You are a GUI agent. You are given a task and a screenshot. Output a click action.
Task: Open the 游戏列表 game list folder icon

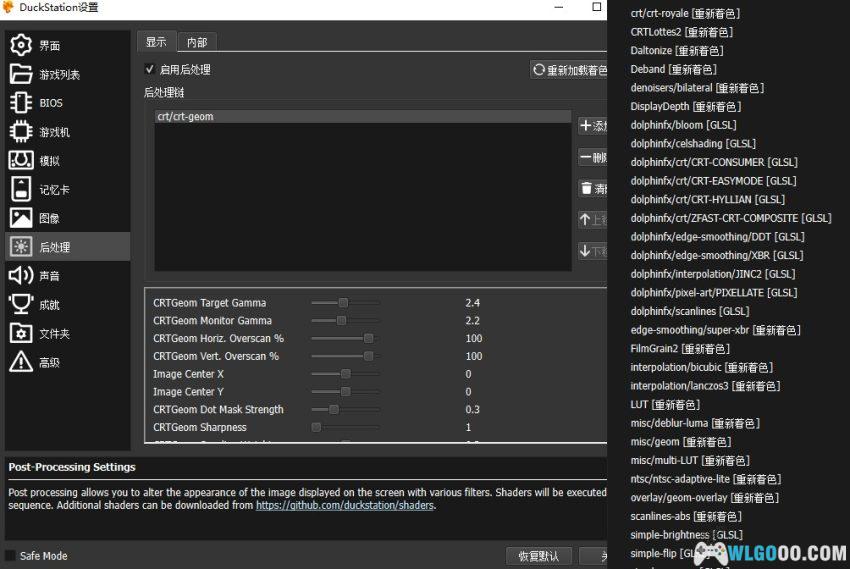(21, 74)
